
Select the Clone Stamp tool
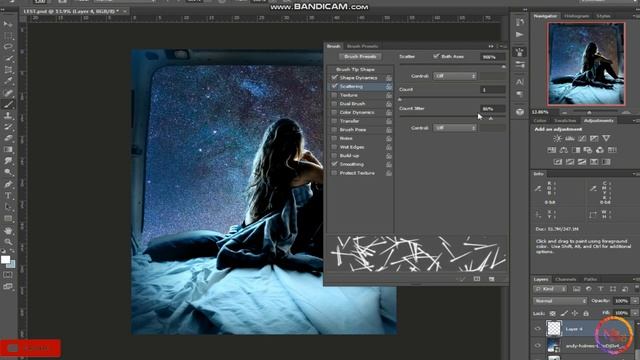(8, 116)
